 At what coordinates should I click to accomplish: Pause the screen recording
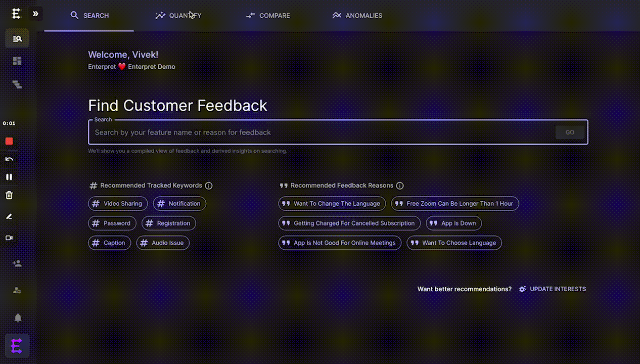tap(9, 177)
